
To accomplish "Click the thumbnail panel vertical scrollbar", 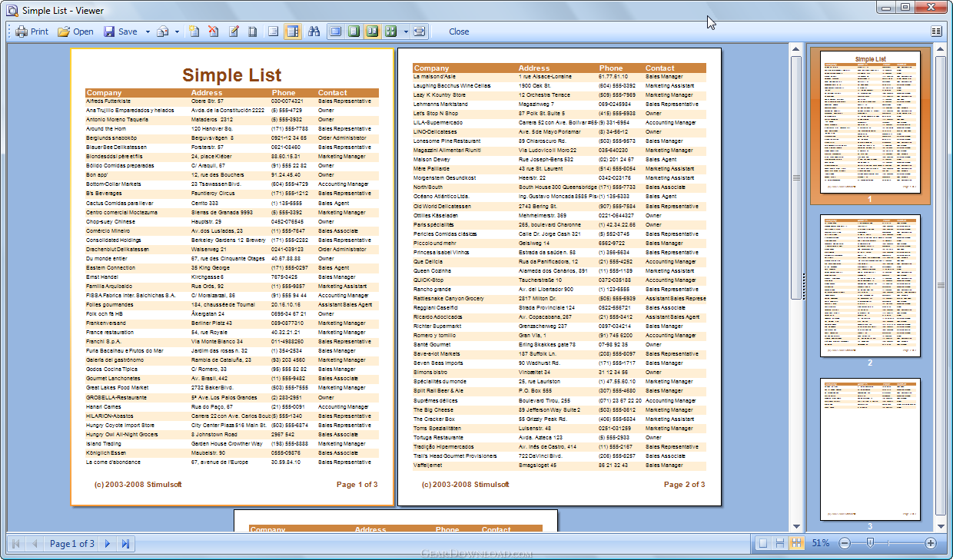I will point(941,285).
